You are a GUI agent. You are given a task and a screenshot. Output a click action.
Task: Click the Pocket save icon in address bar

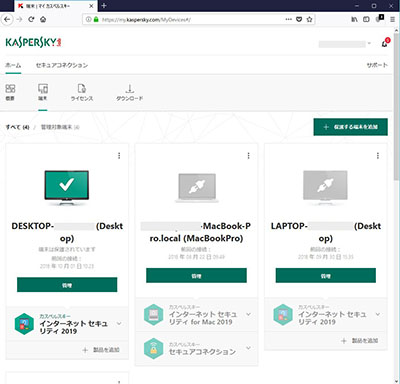tap(299, 19)
